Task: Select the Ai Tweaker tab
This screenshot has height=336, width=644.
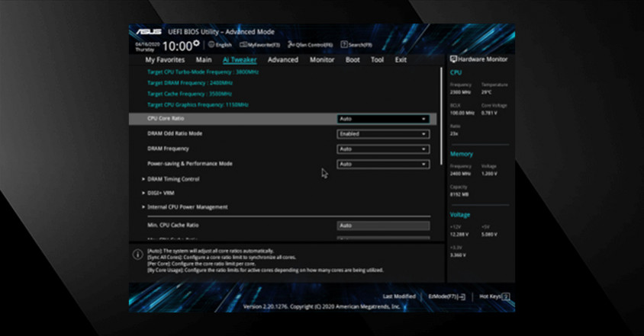Action: 240,60
